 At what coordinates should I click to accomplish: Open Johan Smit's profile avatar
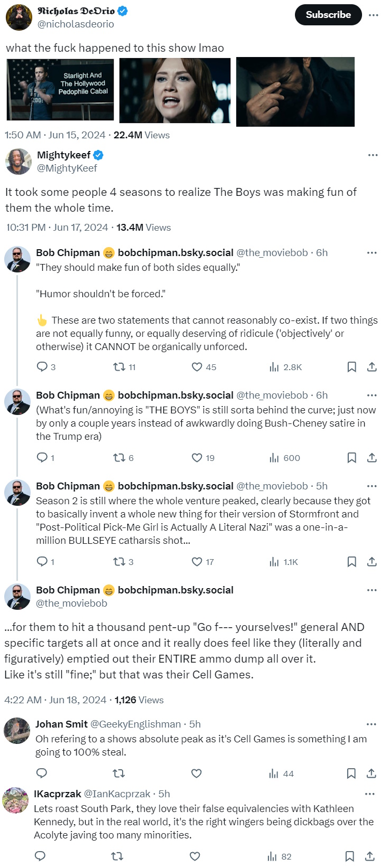[x=17, y=731]
